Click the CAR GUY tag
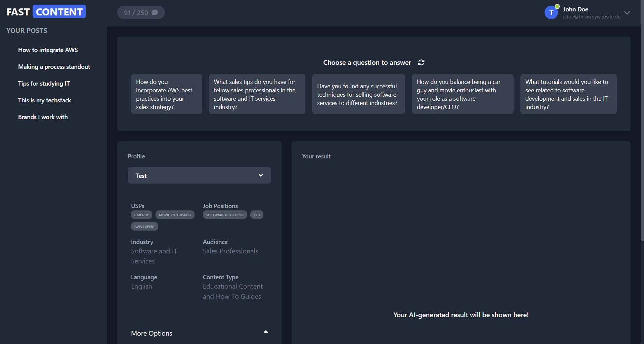Screen dimensions: 644x344 coord(141,215)
